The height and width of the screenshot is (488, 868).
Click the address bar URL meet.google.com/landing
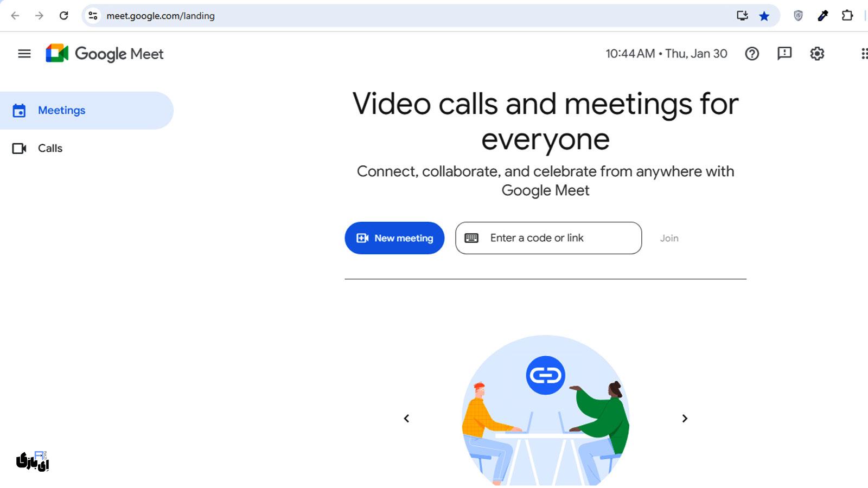pyautogui.click(x=161, y=16)
